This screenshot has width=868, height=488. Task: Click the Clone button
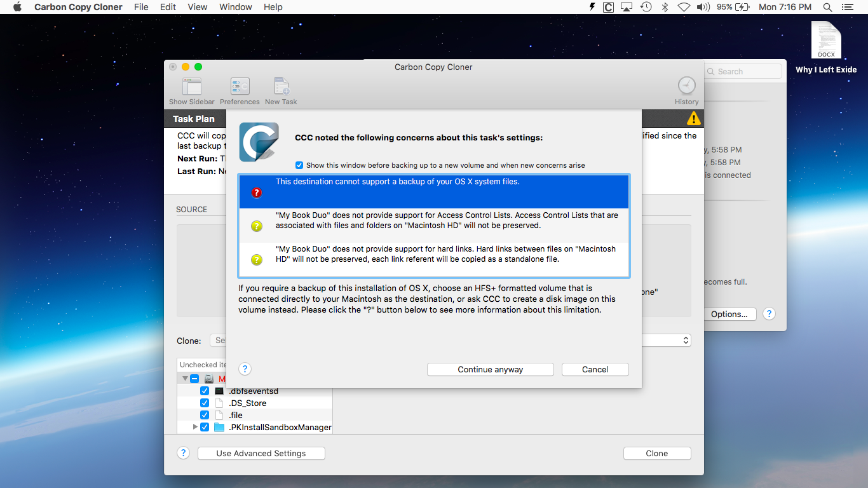tap(657, 453)
